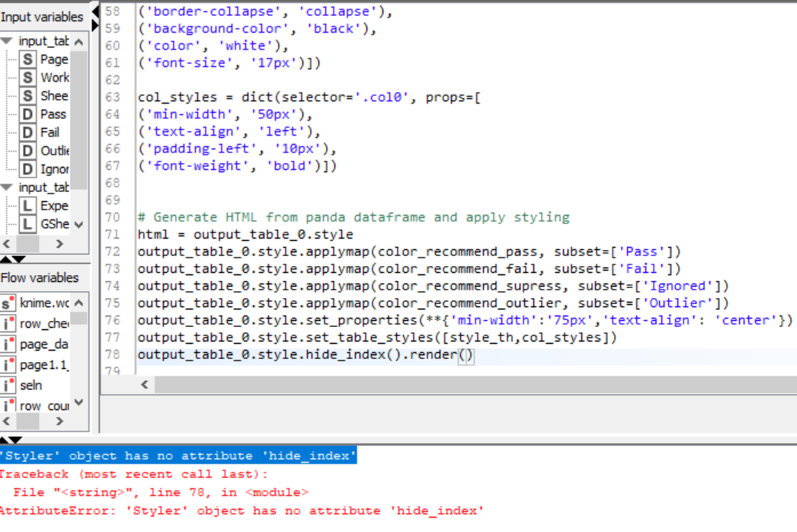Click the Pass double-type column icon
This screenshot has height=532, width=797.
coord(27,114)
